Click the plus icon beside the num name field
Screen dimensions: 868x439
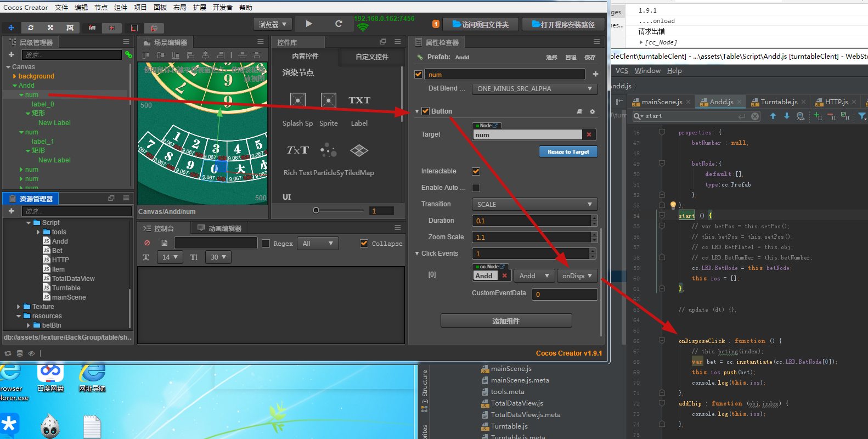point(595,74)
